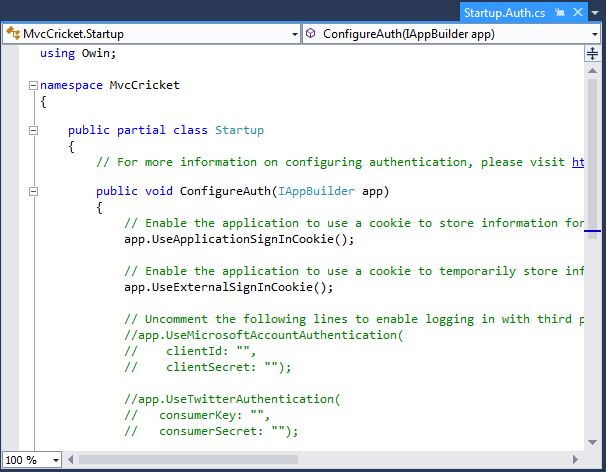606x472 pixels.
Task: Click the MvcCricket.Startup class icon
Action: tap(13, 34)
